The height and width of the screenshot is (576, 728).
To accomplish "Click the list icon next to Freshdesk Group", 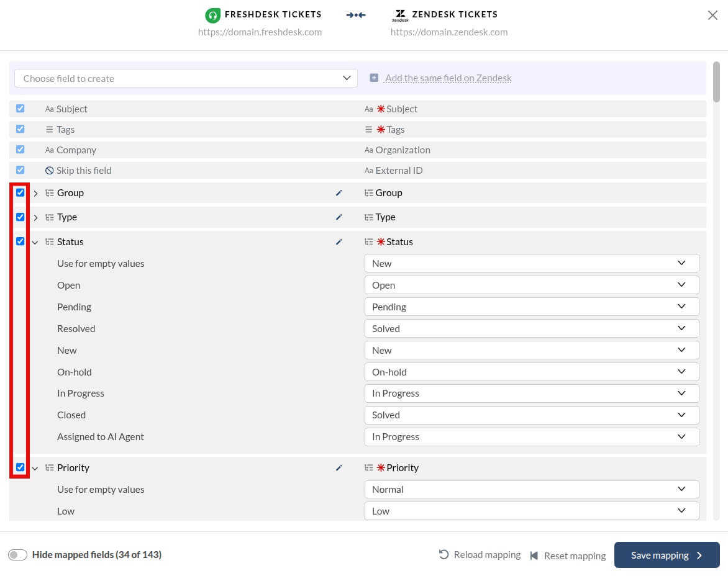I will point(49,193).
